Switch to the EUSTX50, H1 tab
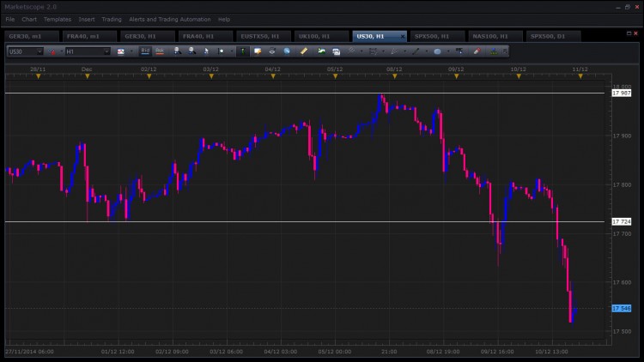644x362 pixels. 264,36
